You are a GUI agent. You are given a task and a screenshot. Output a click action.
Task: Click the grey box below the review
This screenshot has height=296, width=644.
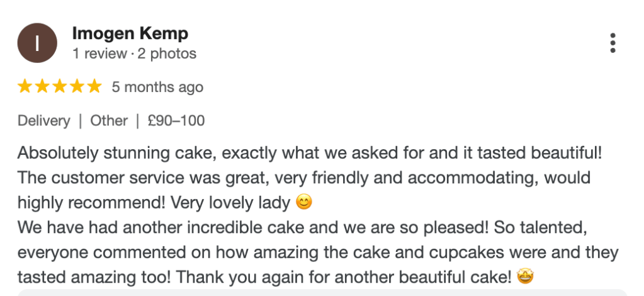pyautogui.click(x=322, y=292)
